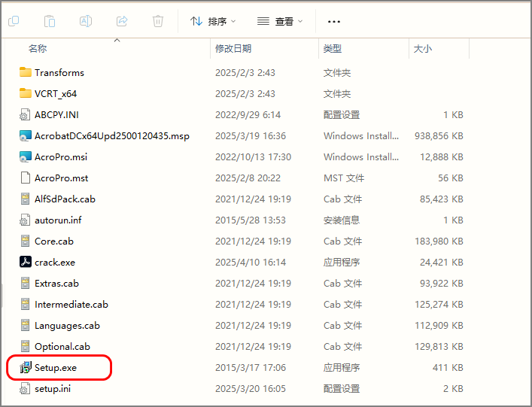Select the Transforms folder name
This screenshot has height=407, width=532.
[59, 72]
